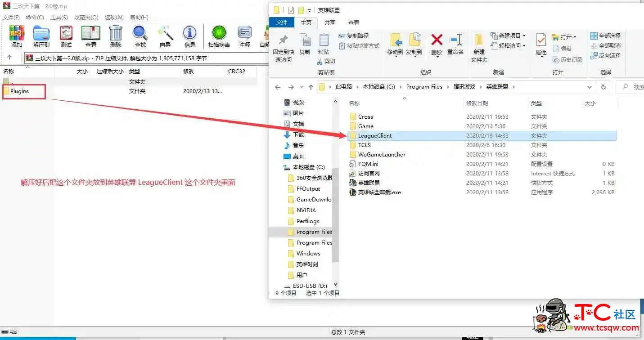Click 腾讯游戏 in address breadcrumb
The height and width of the screenshot is (340, 644).
click(464, 87)
